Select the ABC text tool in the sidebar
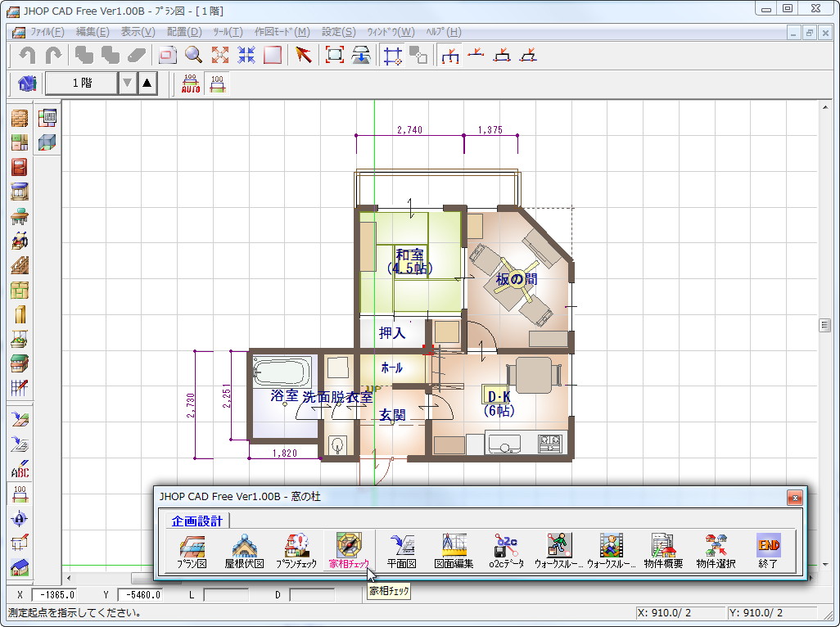 [19, 467]
